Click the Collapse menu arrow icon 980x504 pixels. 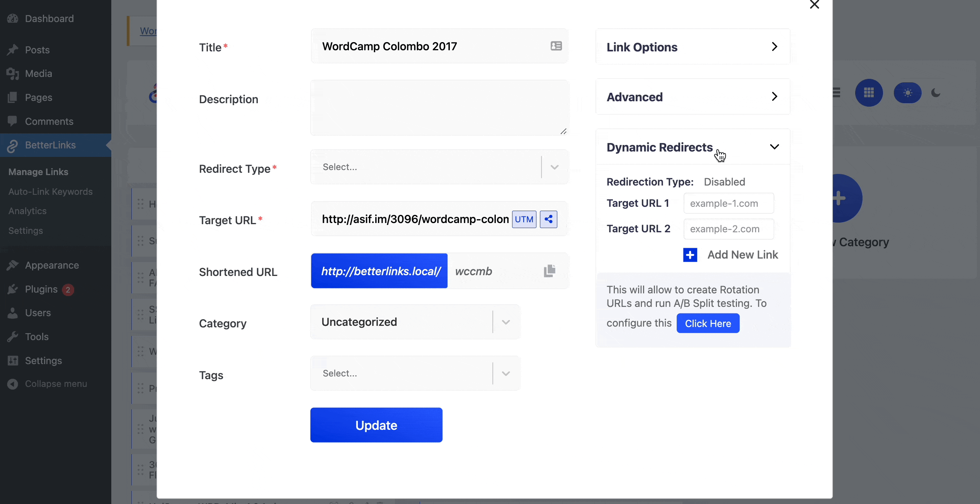click(13, 384)
